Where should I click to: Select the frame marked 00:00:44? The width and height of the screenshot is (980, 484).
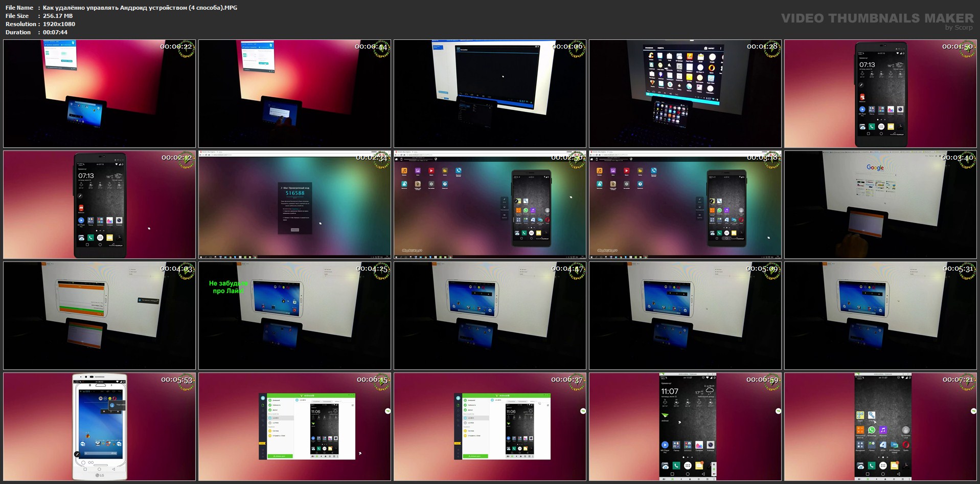point(294,94)
